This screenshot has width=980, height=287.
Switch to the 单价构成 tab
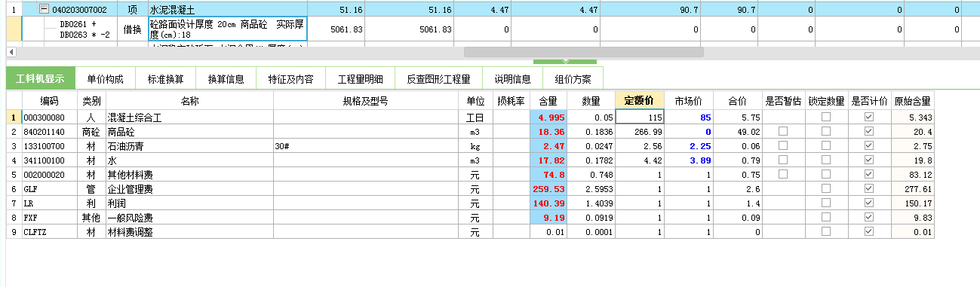pyautogui.click(x=105, y=79)
